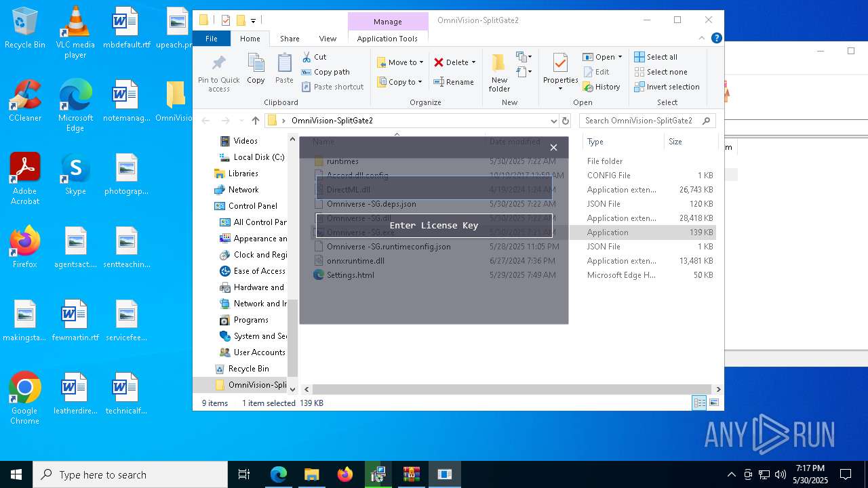Select the Manage contextual tab
This screenshot has width=868, height=488.
[x=388, y=22]
